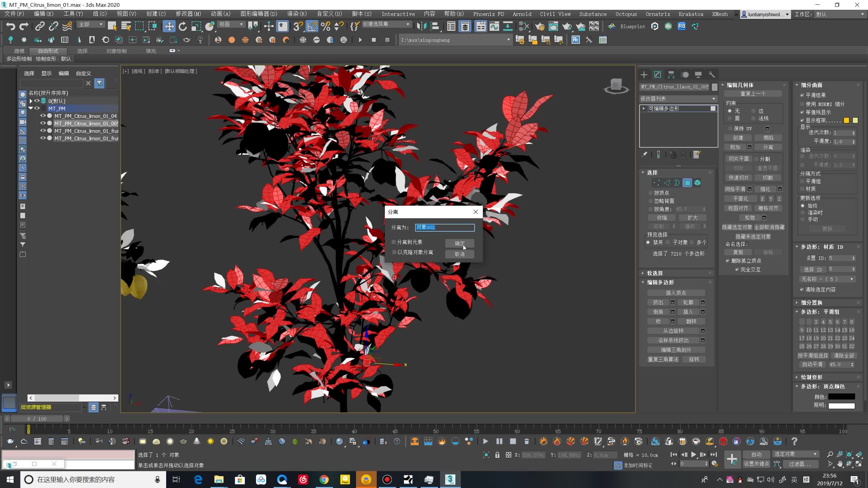Open the Utilities wrench panel tab

point(712,75)
